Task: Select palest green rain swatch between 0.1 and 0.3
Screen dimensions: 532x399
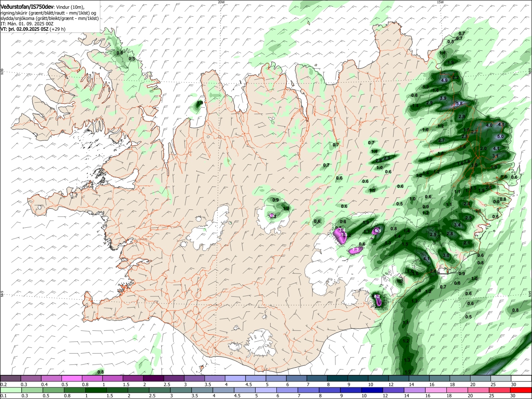Action: pyautogui.click(x=11, y=390)
